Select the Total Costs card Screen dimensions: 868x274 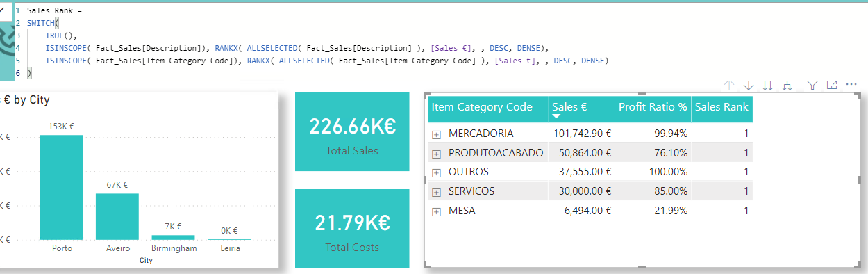coord(352,228)
